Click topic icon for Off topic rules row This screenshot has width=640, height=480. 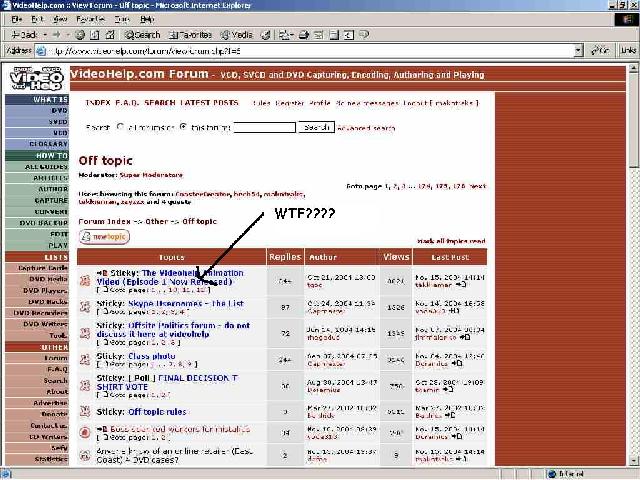tap(85, 411)
